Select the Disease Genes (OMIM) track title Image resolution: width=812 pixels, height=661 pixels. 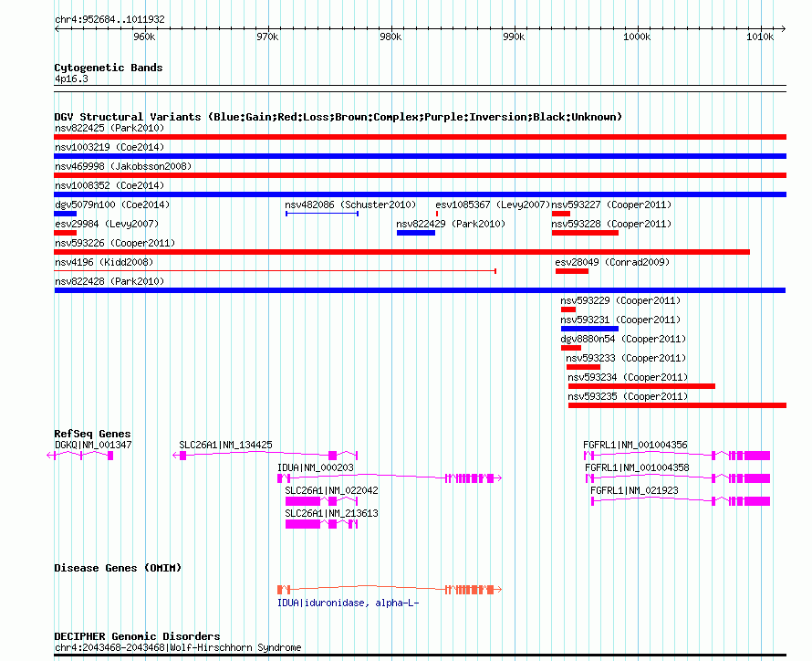(118, 568)
